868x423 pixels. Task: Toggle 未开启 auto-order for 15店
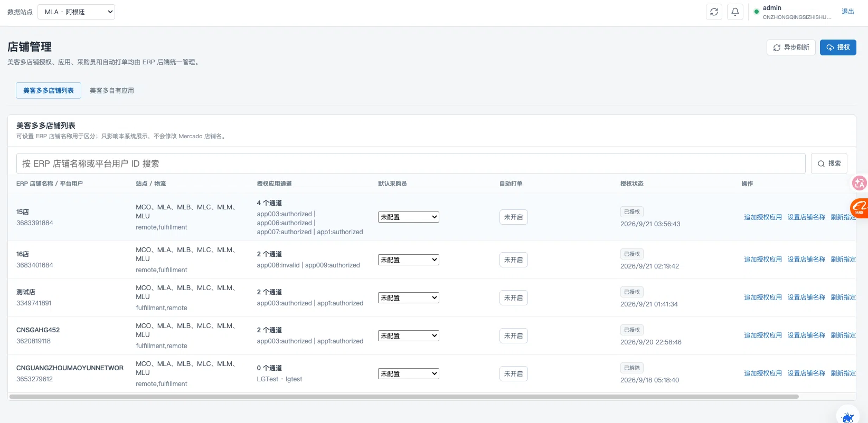tap(513, 217)
